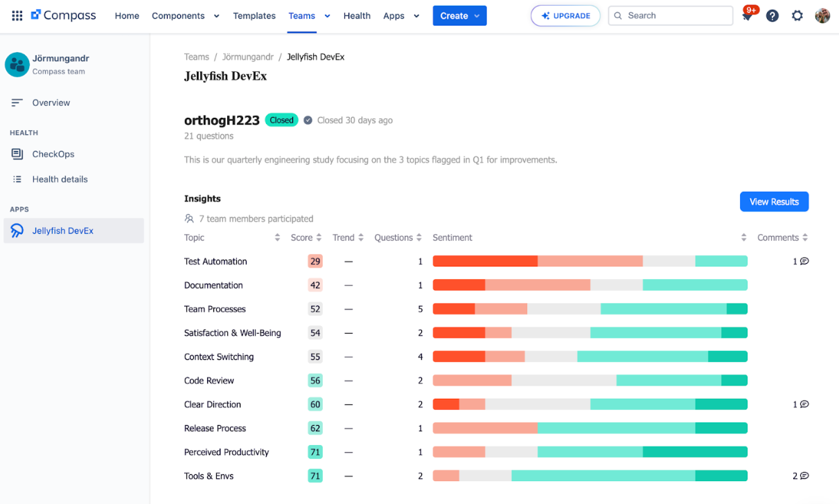Viewport: 839px width, 504px height.
Task: Select Overview in the sidebar
Action: click(x=51, y=102)
